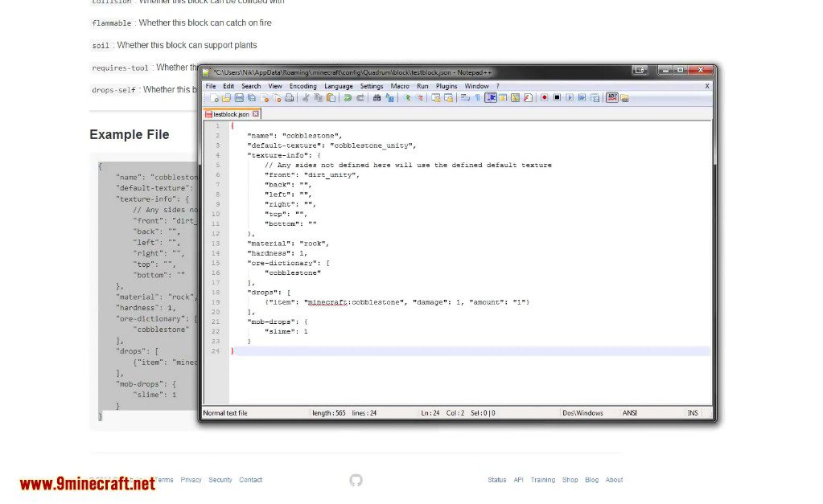Screen dimensions: 823x504
Task: Click the Dos\Windows line ending status entry
Action: [582, 413]
